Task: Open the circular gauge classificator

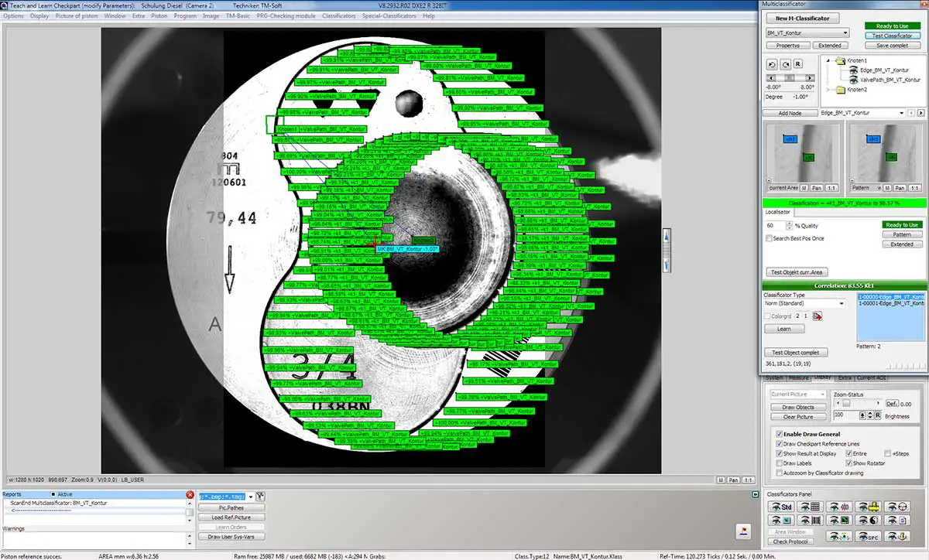Action: [x=897, y=507]
